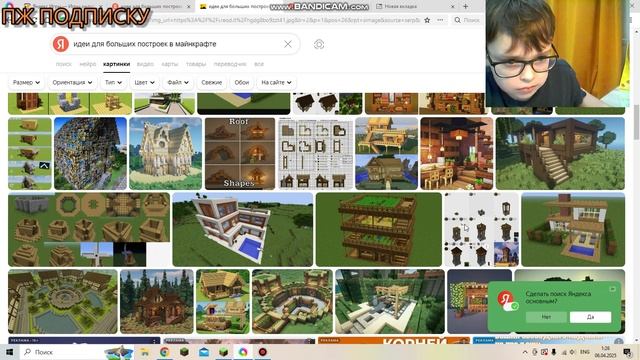Dismiss the Yandex default search popup

[612, 289]
